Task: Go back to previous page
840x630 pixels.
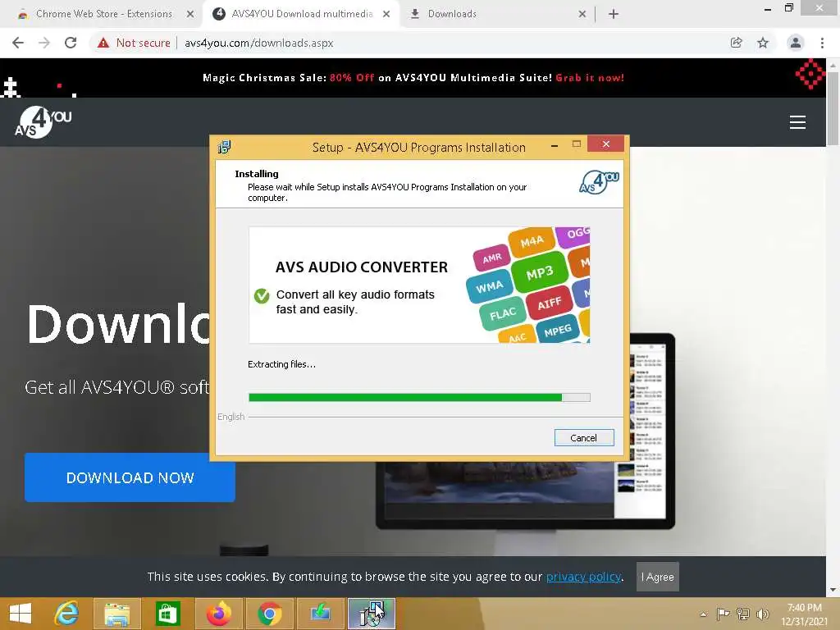Action: click(x=18, y=43)
